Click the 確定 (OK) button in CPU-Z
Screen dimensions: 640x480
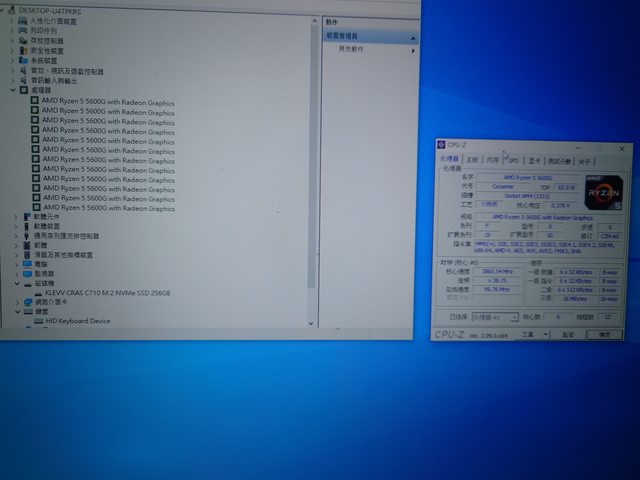pyautogui.click(x=605, y=335)
